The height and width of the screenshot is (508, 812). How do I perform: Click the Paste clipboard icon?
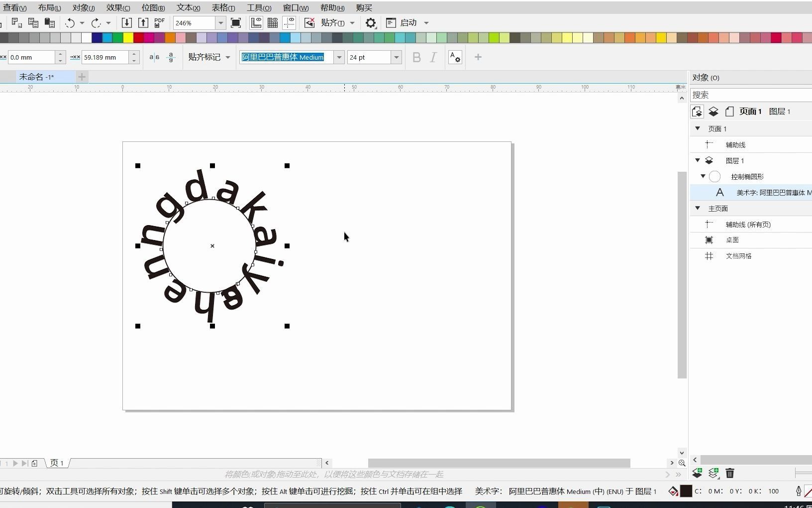pos(50,23)
